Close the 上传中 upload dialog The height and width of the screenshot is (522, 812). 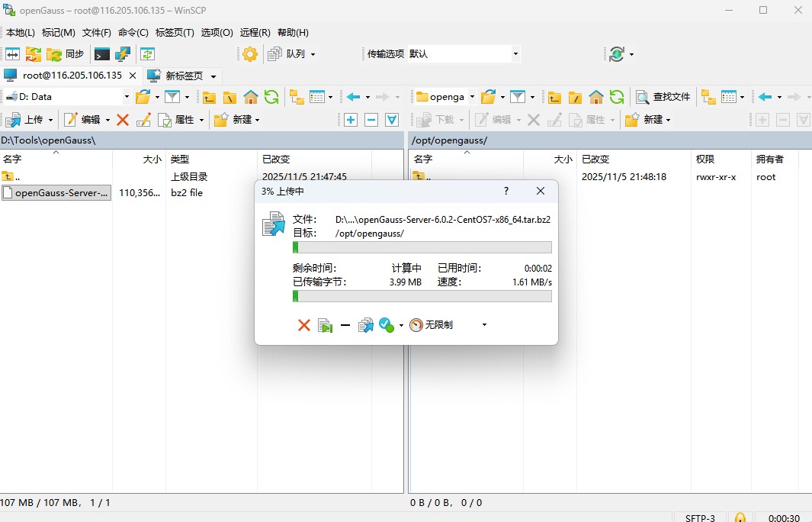click(x=540, y=192)
